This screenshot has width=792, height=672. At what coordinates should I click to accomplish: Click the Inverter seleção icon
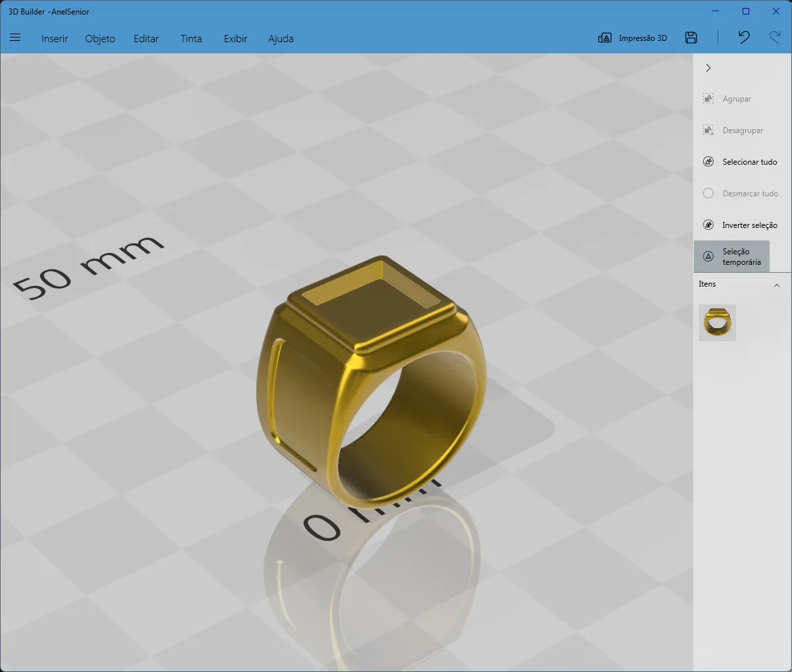click(x=708, y=225)
